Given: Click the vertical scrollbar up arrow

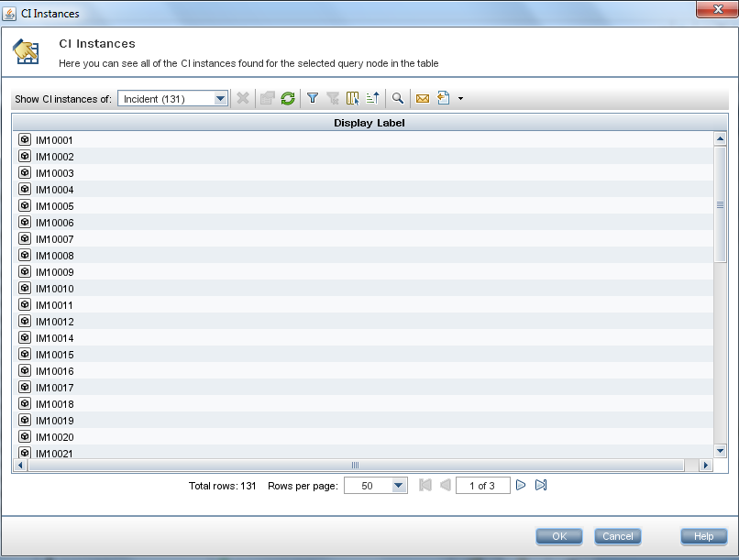Looking at the screenshot, I should point(720,138).
